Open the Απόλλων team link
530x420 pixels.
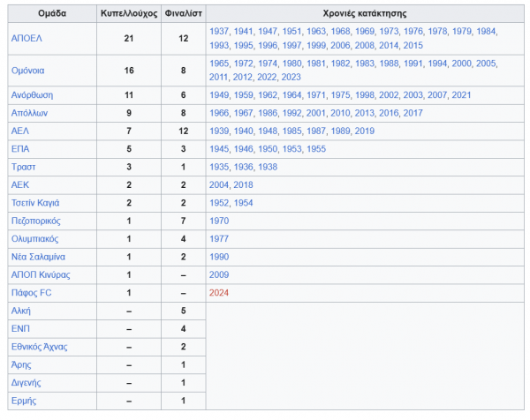pos(29,113)
